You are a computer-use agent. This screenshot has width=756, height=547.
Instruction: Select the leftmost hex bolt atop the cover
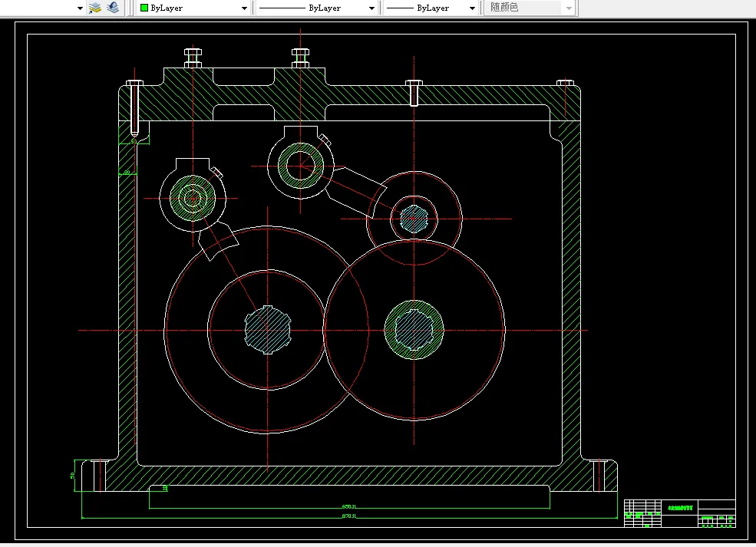[193, 58]
